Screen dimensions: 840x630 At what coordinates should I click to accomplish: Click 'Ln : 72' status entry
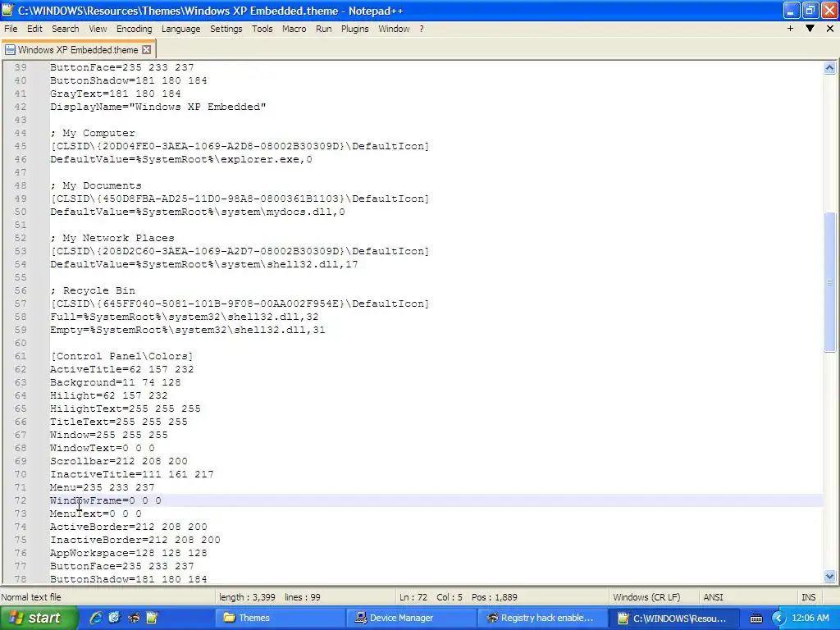click(413, 597)
